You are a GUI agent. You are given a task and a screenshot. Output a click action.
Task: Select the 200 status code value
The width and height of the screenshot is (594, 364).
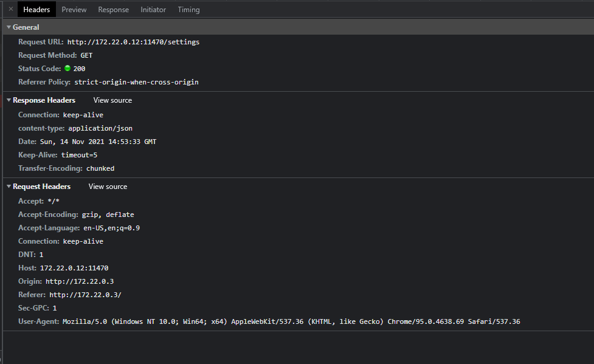click(x=79, y=69)
